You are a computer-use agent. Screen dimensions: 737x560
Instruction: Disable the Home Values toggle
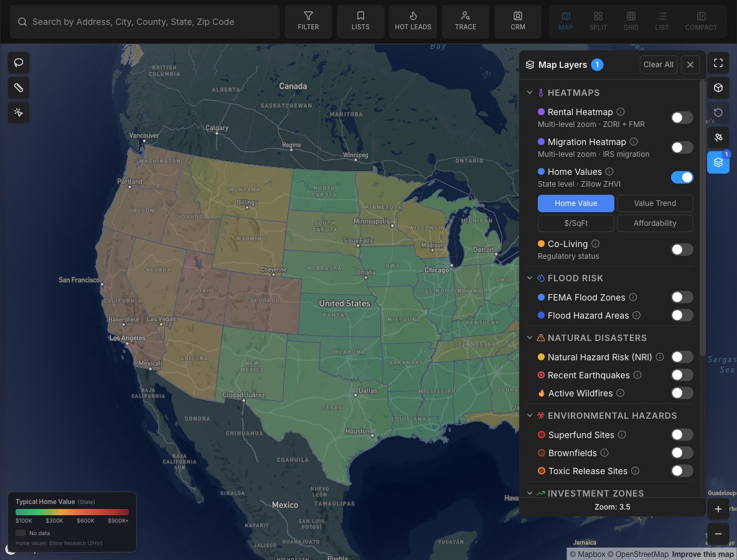[x=682, y=177]
